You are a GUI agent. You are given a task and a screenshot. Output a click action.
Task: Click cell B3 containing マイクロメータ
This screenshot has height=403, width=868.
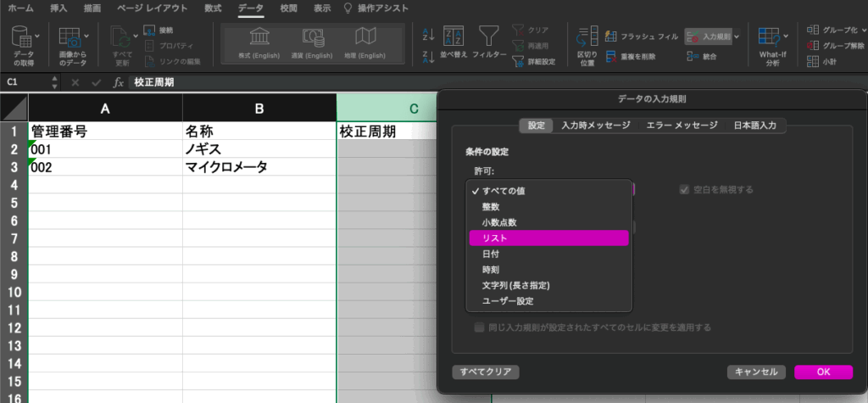point(259,167)
